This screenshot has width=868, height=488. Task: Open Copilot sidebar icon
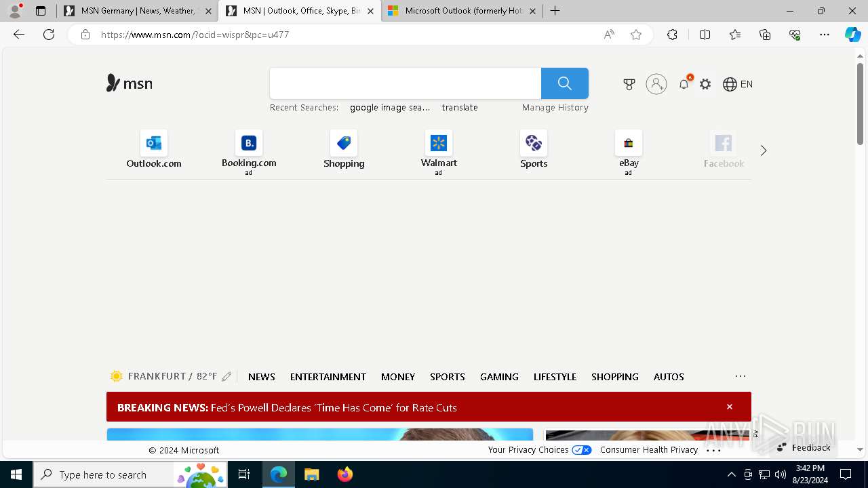click(x=852, y=35)
